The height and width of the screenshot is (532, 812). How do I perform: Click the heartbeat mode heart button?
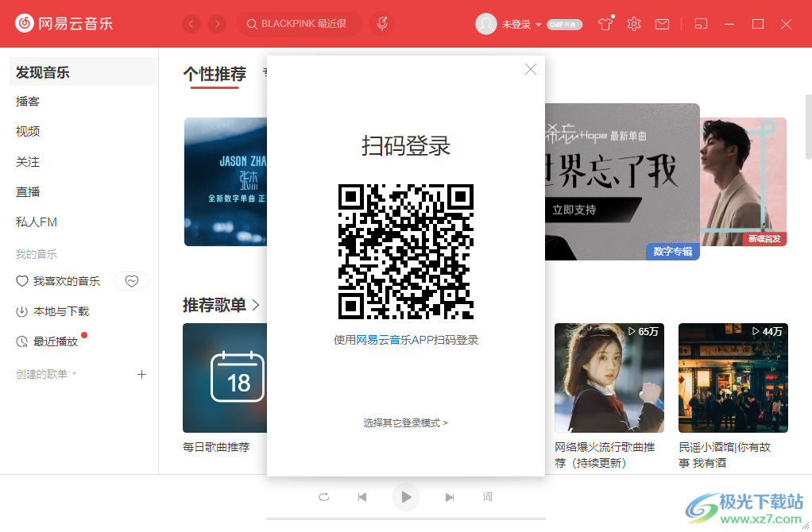click(x=132, y=281)
